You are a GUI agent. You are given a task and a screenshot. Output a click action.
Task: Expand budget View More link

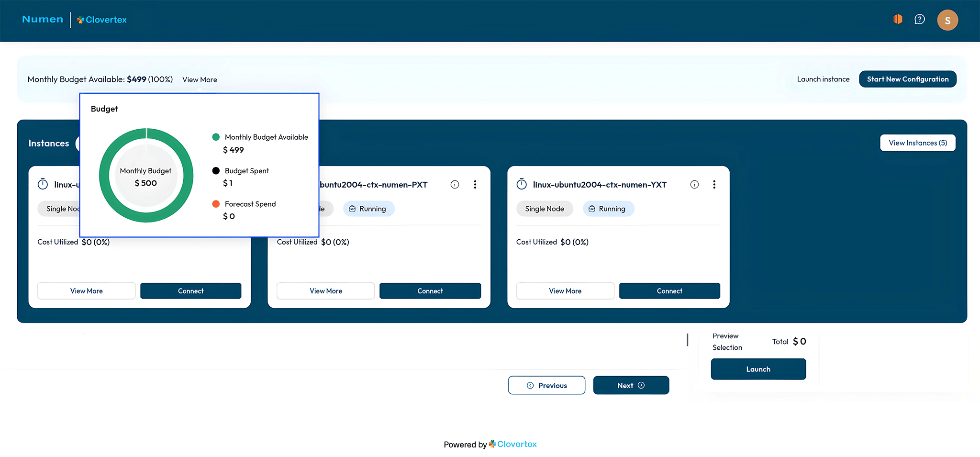200,79
